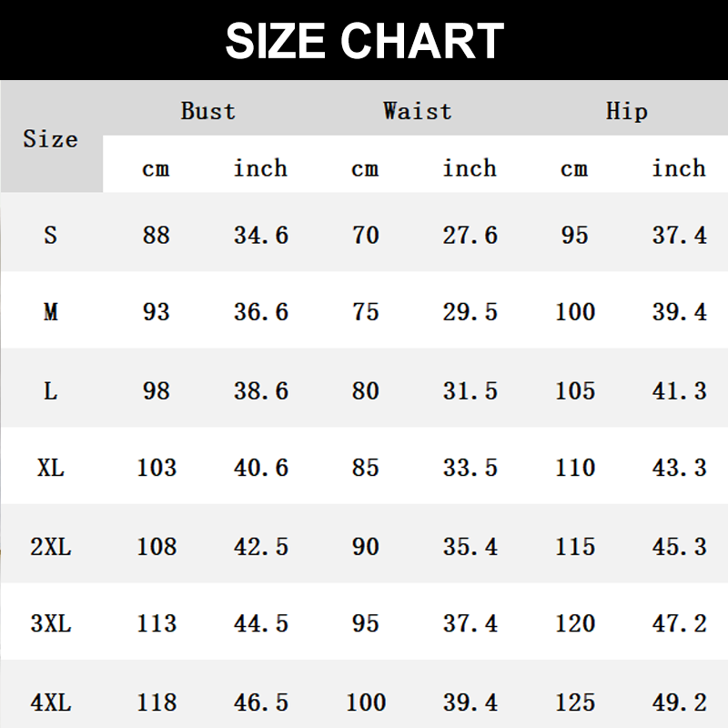The width and height of the screenshot is (728, 728).
Task: Click the XL size row label
Action: [50, 469]
